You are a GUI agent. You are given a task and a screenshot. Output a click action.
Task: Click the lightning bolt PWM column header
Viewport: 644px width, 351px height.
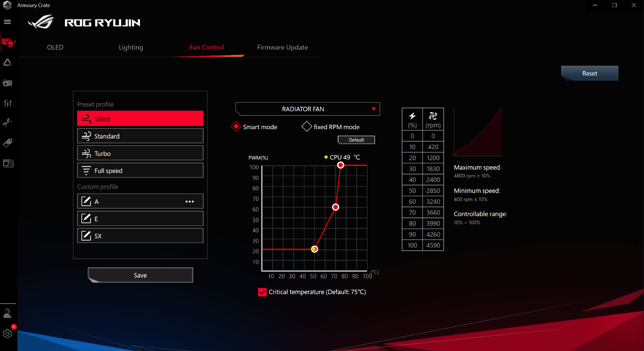pyautogui.click(x=412, y=116)
